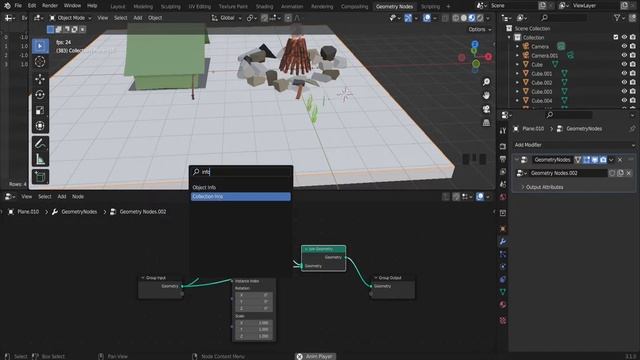Viewport: 640px width, 360px height.
Task: Select the Annotate tool in viewport toolbar
Action: pyautogui.click(x=40, y=143)
